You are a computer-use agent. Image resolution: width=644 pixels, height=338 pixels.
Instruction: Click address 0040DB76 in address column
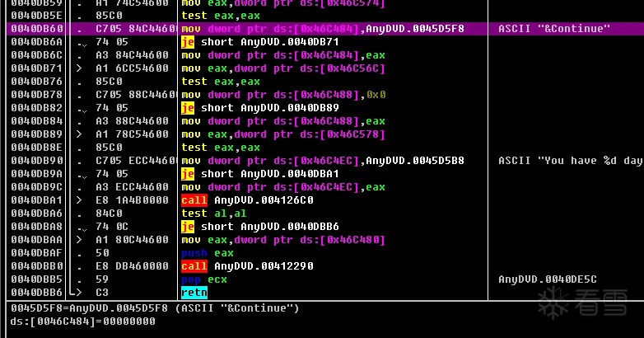[x=37, y=82]
